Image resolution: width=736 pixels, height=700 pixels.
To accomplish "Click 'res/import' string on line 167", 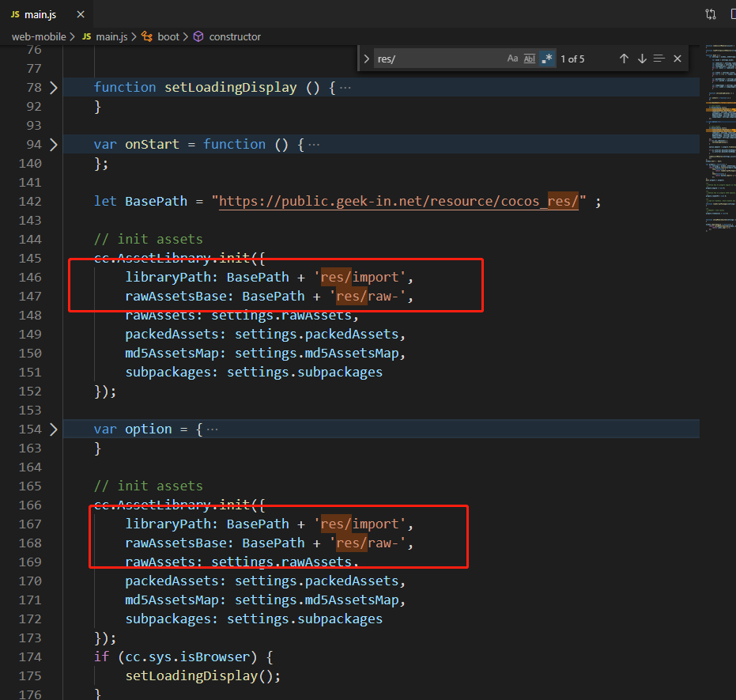I will [x=360, y=524].
